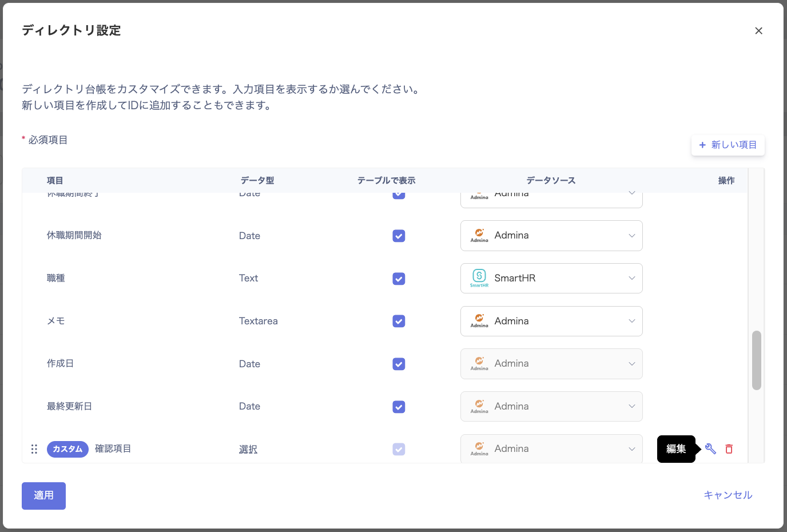Click the plus icon on 新しい項目
Image resolution: width=787 pixels, height=532 pixels.
702,145
